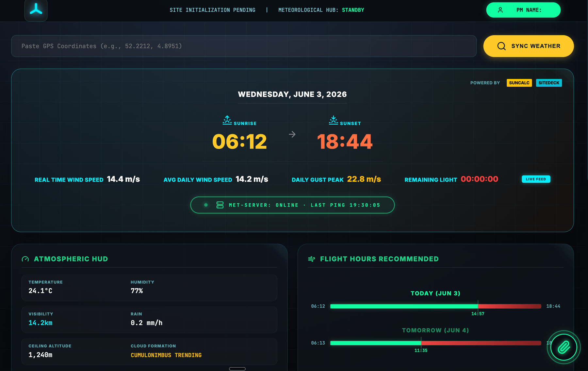Click rain value 0.2 mm/h
The height and width of the screenshot is (371, 588).
[146, 323]
